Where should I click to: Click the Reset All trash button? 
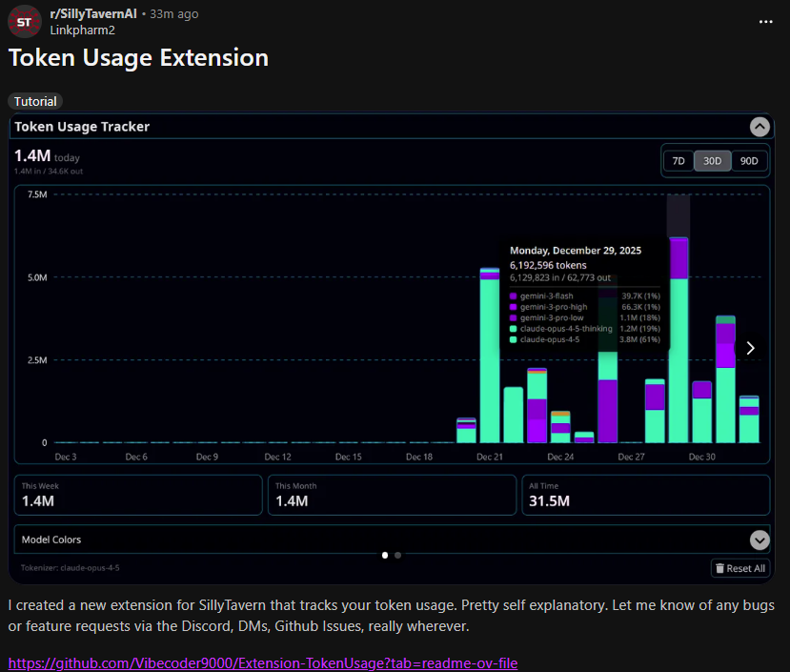pos(739,568)
